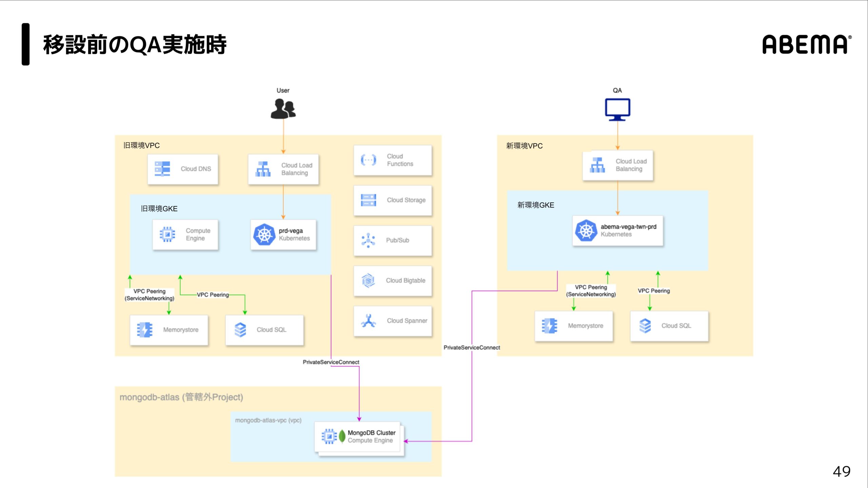Select the Cloud DNS icon
This screenshot has height=488, width=868.
coord(162,169)
